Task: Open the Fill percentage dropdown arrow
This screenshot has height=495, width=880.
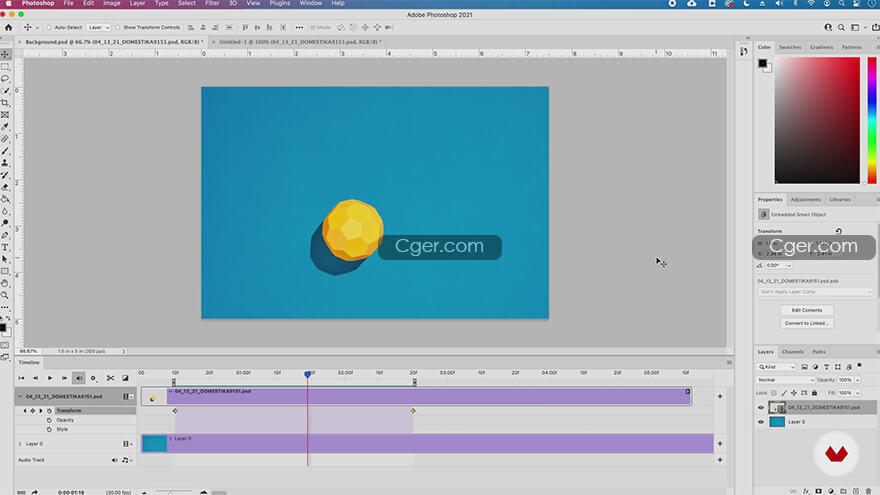Action: pos(858,393)
